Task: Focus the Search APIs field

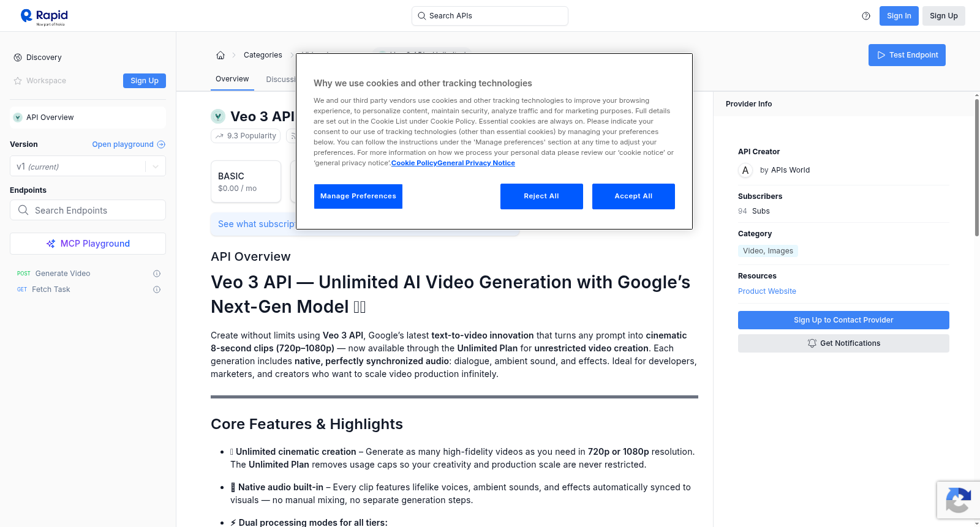Action: click(x=490, y=16)
